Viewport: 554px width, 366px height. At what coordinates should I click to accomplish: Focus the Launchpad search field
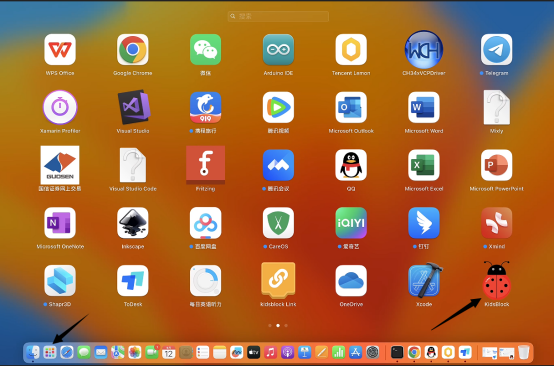(x=278, y=16)
